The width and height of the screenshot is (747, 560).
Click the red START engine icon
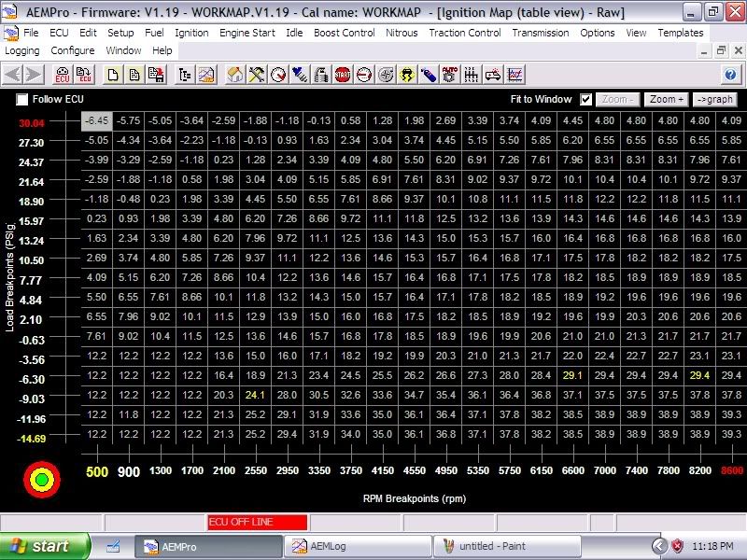[x=343, y=75]
